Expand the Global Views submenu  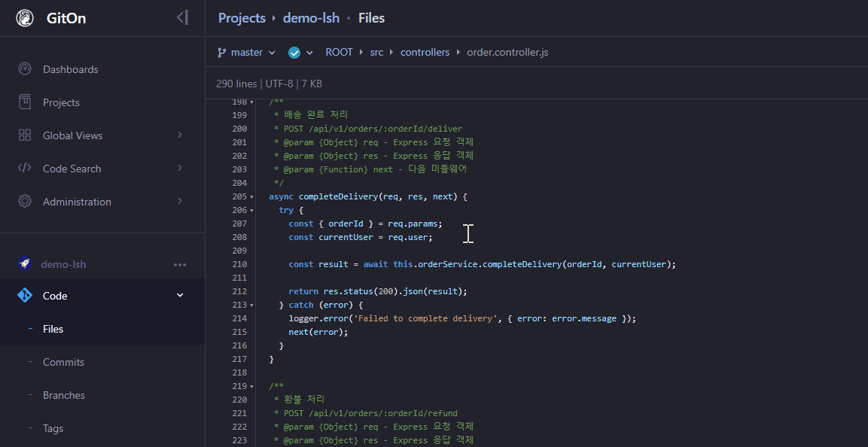(180, 135)
